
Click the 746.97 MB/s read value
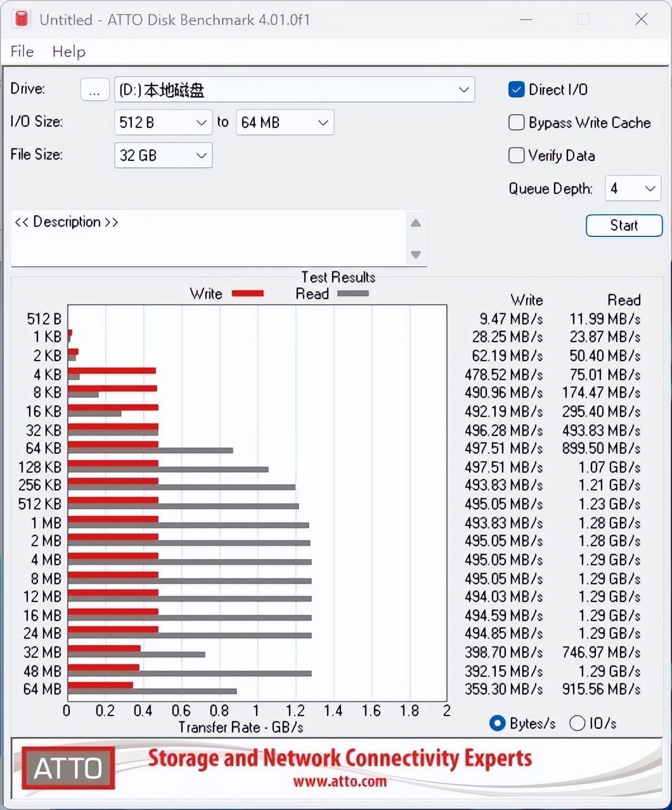[601, 652]
